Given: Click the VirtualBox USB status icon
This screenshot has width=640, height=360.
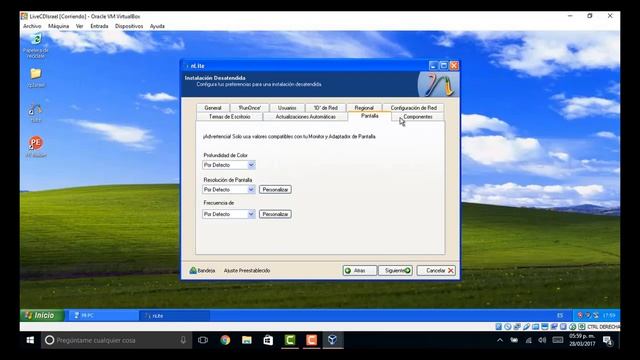Looking at the screenshot, I should [526, 327].
